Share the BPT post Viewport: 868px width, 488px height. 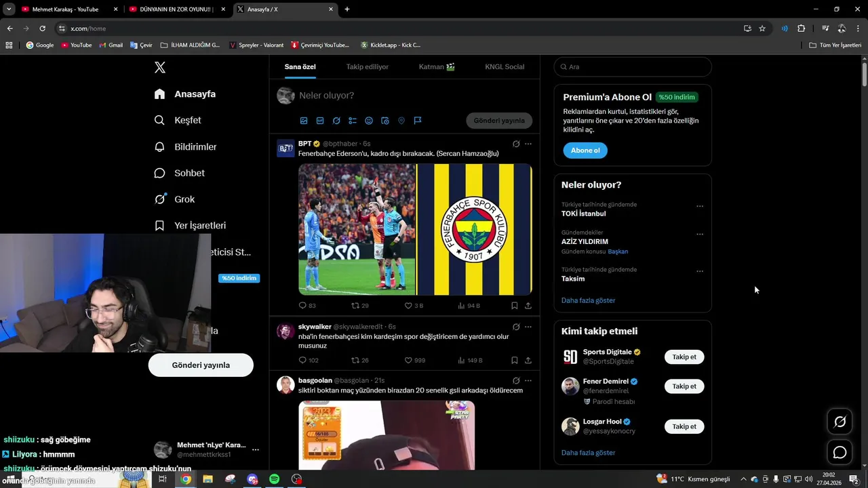[528, 306]
